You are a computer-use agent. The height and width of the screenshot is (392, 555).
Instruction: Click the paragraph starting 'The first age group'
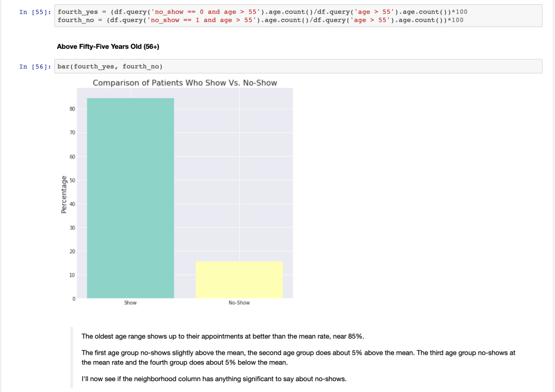(298, 357)
